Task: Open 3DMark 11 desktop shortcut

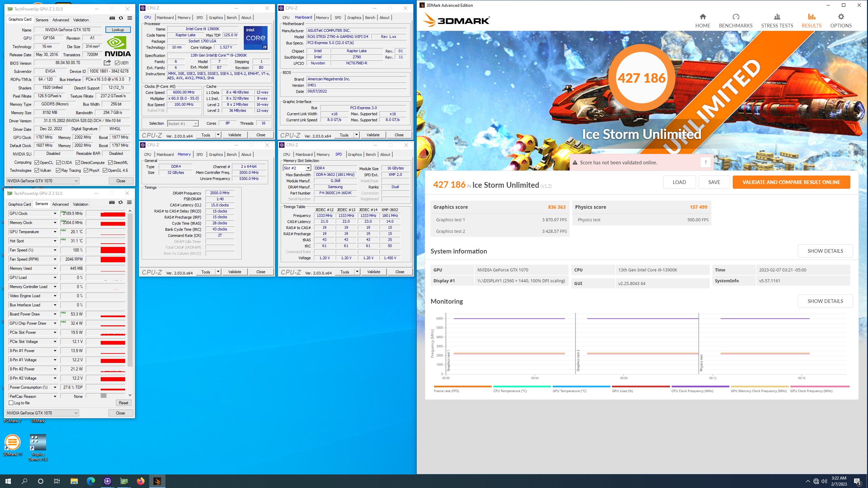Action: tap(13, 445)
